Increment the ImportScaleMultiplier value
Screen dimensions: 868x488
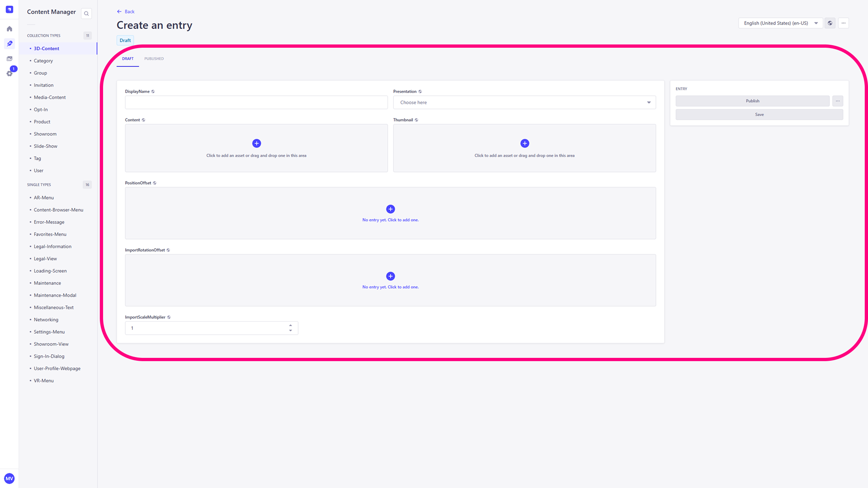coord(290,325)
